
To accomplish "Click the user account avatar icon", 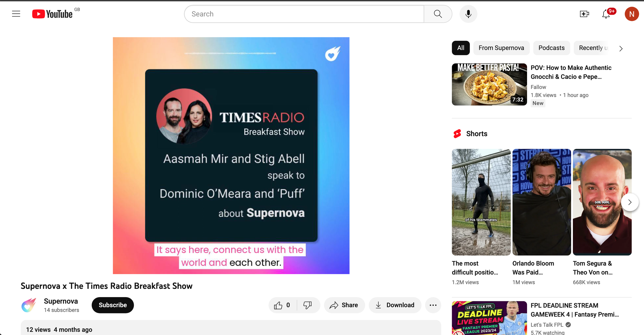I will tap(632, 14).
